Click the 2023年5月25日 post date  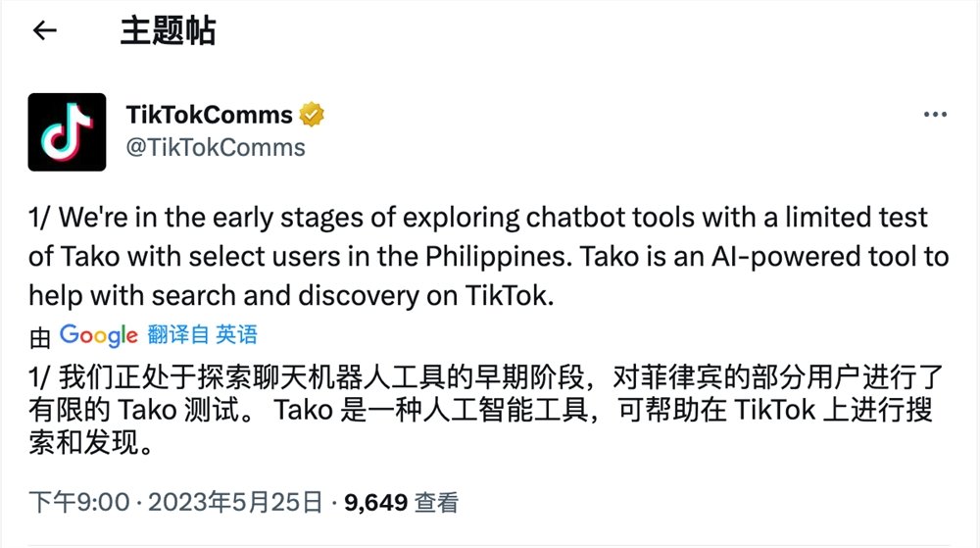235,503
